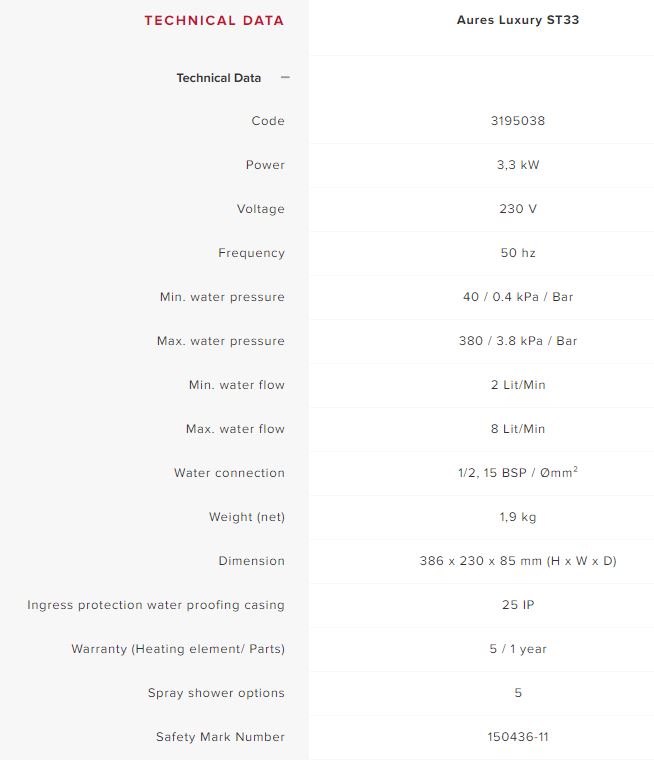Click the Frequency row label
Image resolution: width=654 pixels, height=764 pixels.
[x=251, y=253]
